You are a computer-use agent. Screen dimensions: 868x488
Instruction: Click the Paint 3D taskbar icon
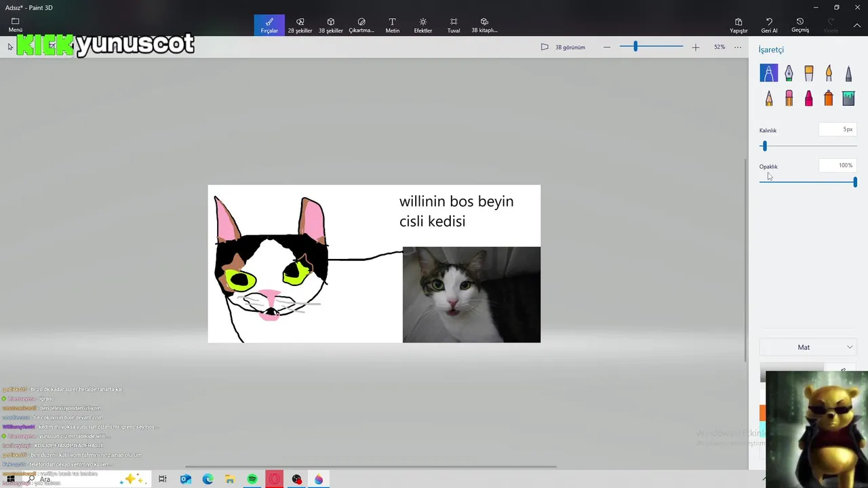(x=319, y=479)
